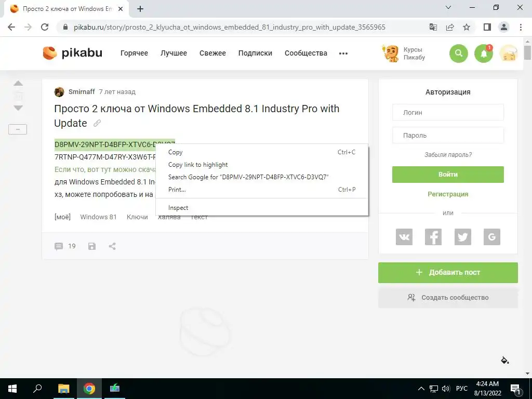This screenshot has width=532, height=399.
Task: Open the Windows notification center
Action: tap(515, 389)
